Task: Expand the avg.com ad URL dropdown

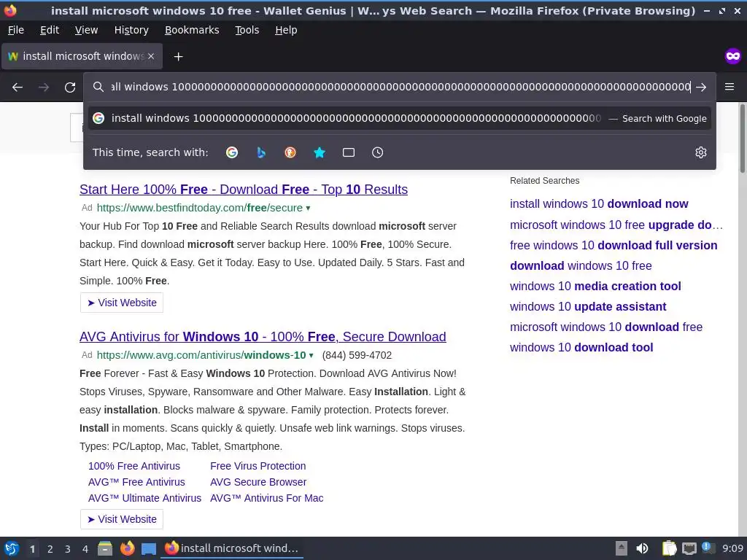Action: pyautogui.click(x=311, y=355)
